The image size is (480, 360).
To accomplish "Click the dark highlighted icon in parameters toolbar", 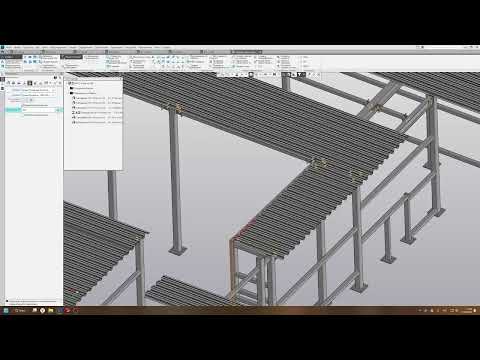I will 30,83.
